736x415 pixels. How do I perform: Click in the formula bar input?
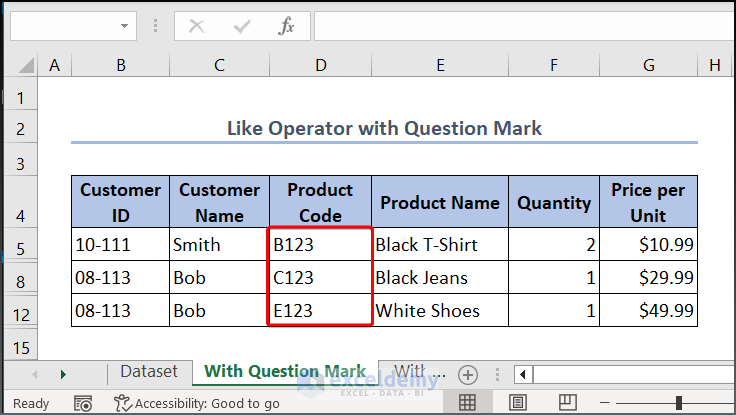coord(520,26)
